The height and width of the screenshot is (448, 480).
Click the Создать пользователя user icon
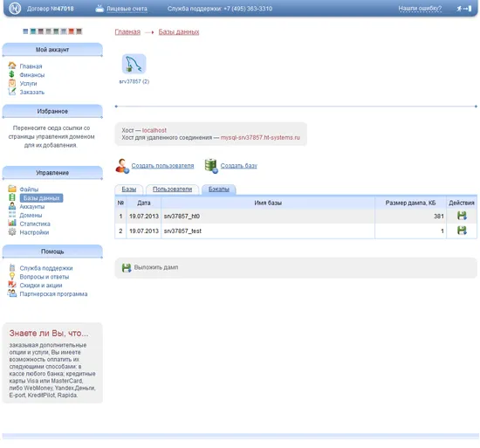(x=122, y=166)
